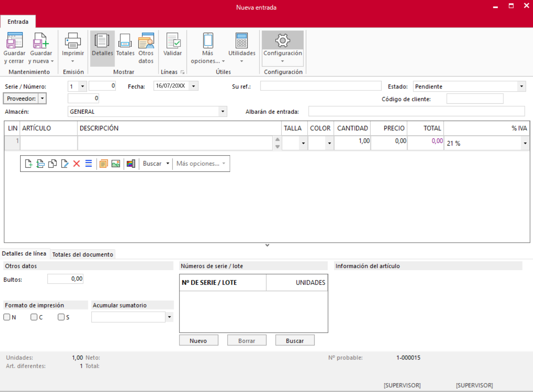Click the Número input field
This screenshot has height=392, width=533.
(x=102, y=86)
